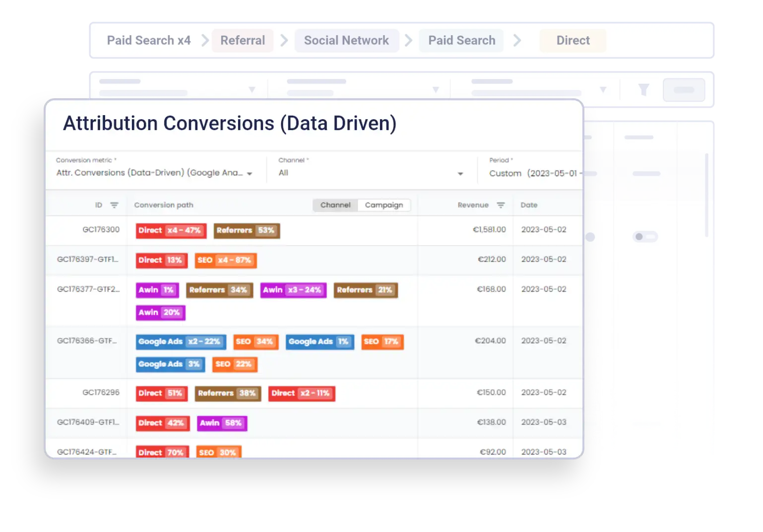
Task: Select the Direct x4 - 47% channel badge
Action: pos(171,230)
